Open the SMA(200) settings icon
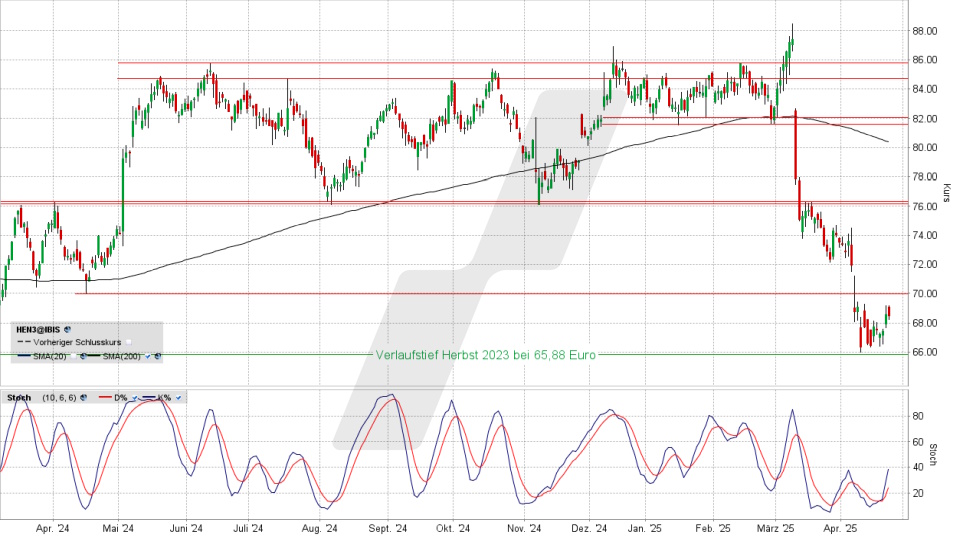Screen dimensions: 960x540 coord(158,356)
